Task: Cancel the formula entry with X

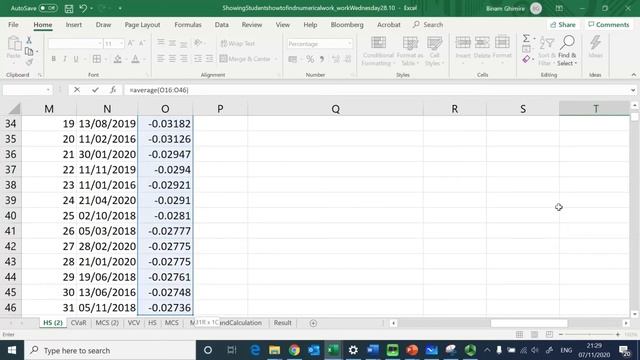Action: tap(77, 90)
